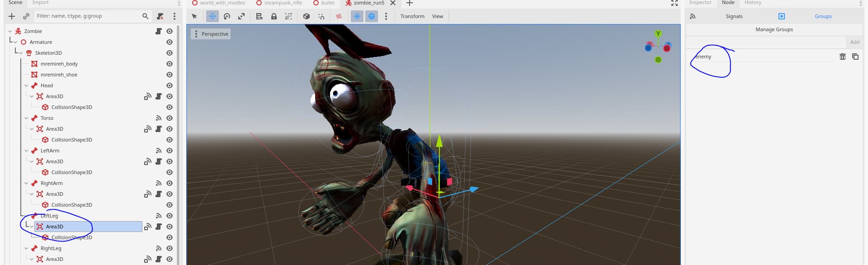Show the Signals section
The height and width of the screenshot is (265, 868).
[734, 16]
